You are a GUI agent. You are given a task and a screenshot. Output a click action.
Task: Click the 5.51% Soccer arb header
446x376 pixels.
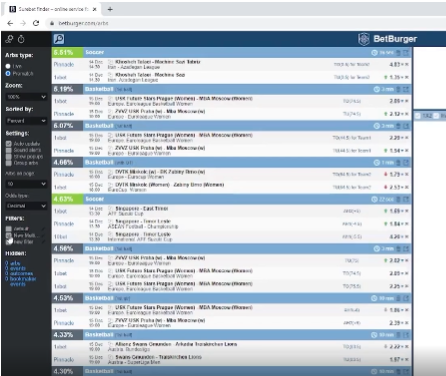232,53
